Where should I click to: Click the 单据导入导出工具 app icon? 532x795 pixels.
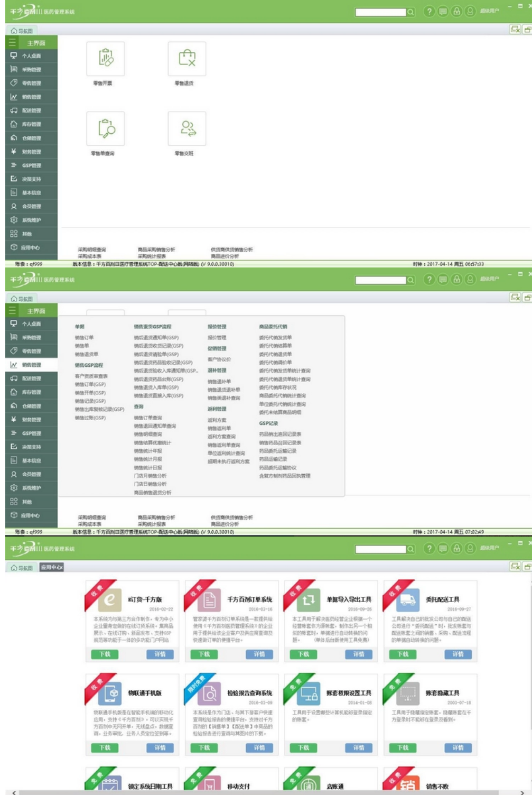pyautogui.click(x=308, y=600)
